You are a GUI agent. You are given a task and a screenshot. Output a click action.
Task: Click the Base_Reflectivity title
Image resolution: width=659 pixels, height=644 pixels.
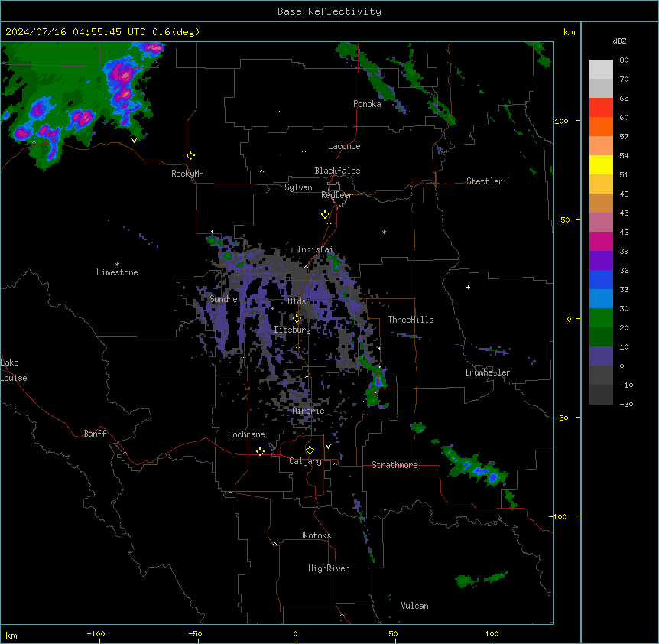(329, 11)
